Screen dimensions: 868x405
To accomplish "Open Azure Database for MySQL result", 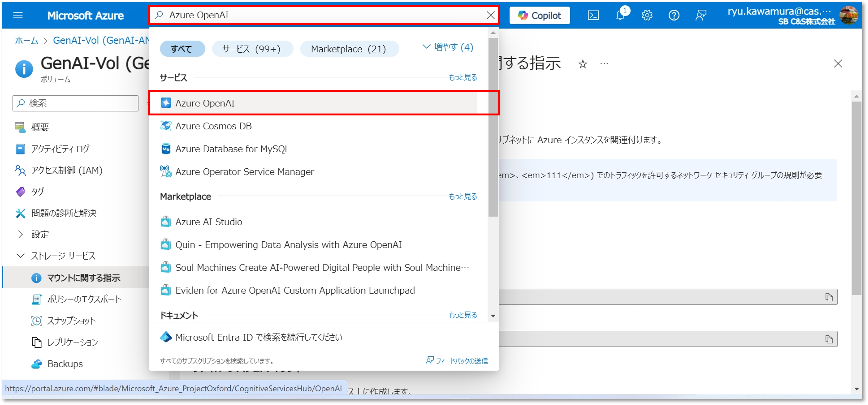I will [x=318, y=149].
